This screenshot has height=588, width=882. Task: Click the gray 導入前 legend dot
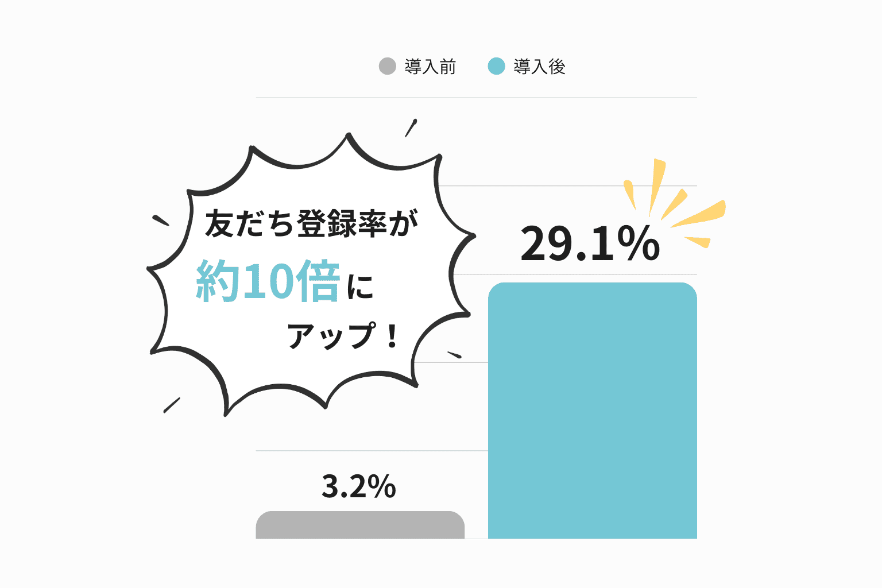388,66
